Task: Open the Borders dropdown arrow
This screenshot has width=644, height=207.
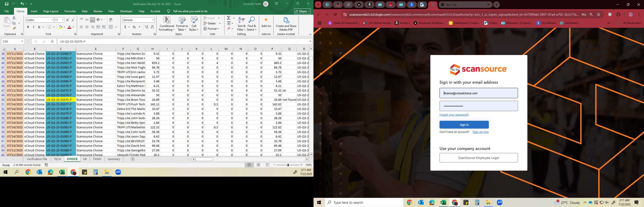Action: (x=53, y=27)
